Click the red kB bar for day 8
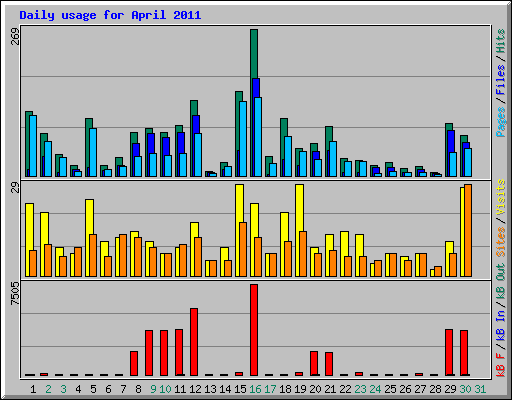This screenshot has height=400, width=512. tap(134, 363)
